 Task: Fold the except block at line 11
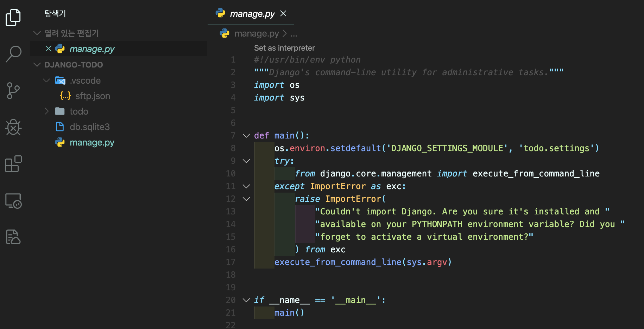[x=246, y=186]
